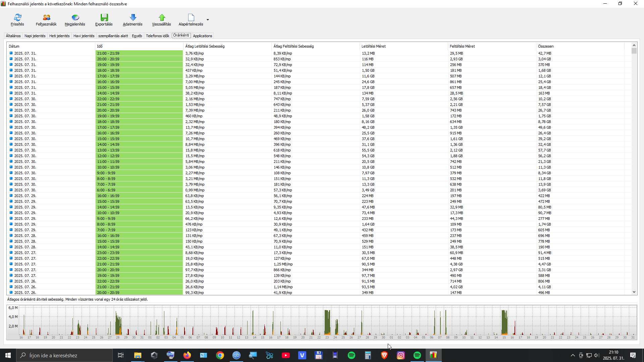This screenshot has height=362, width=644.
Task: Select the Applications tab
Action: click(202, 36)
